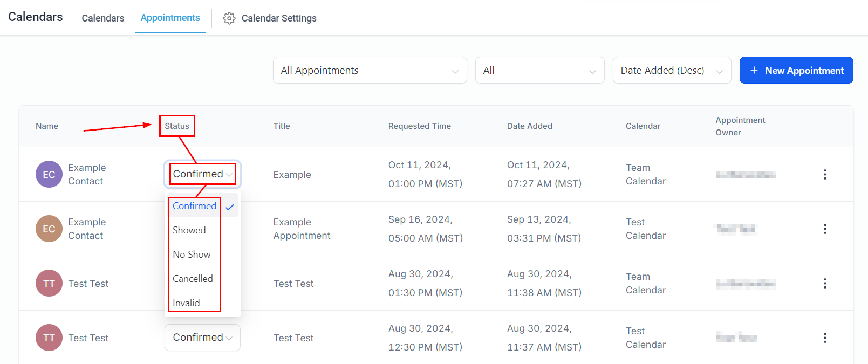Mark the appointment as Invalid
Image resolution: width=868 pixels, height=364 pixels.
coord(186,303)
